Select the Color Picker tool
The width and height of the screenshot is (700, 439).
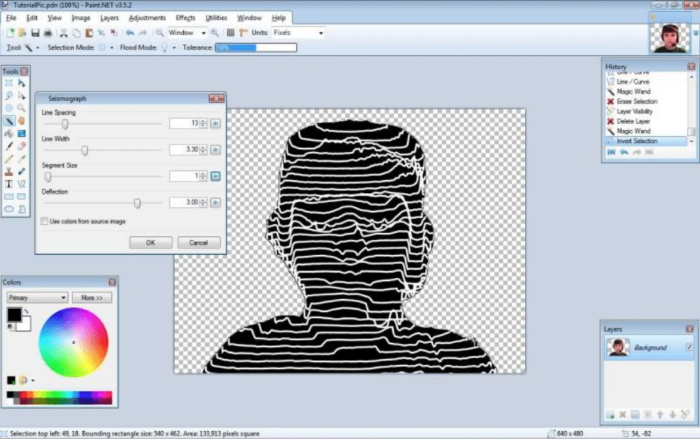pyautogui.click(x=21, y=159)
